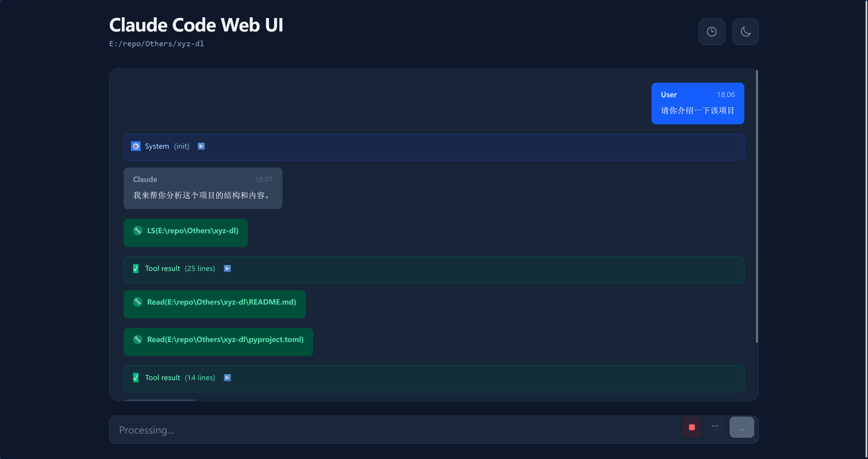
Task: Expand the 14 lines tool result
Action: tap(227, 378)
